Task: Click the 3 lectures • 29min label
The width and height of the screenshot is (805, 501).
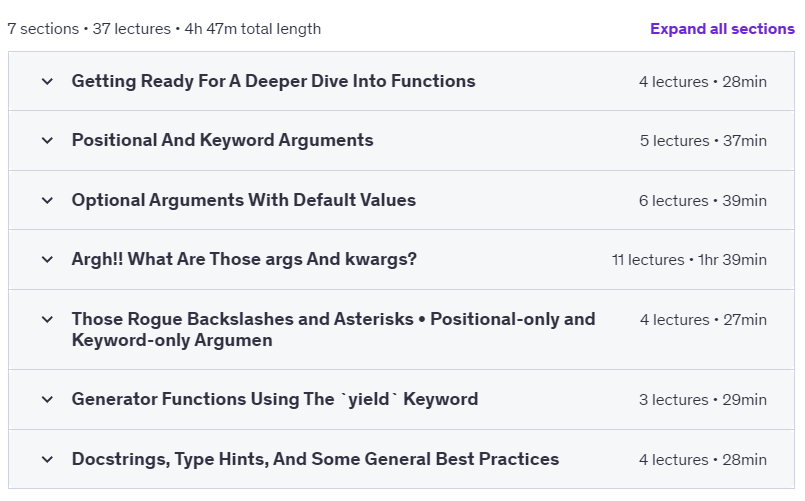Action: click(702, 400)
